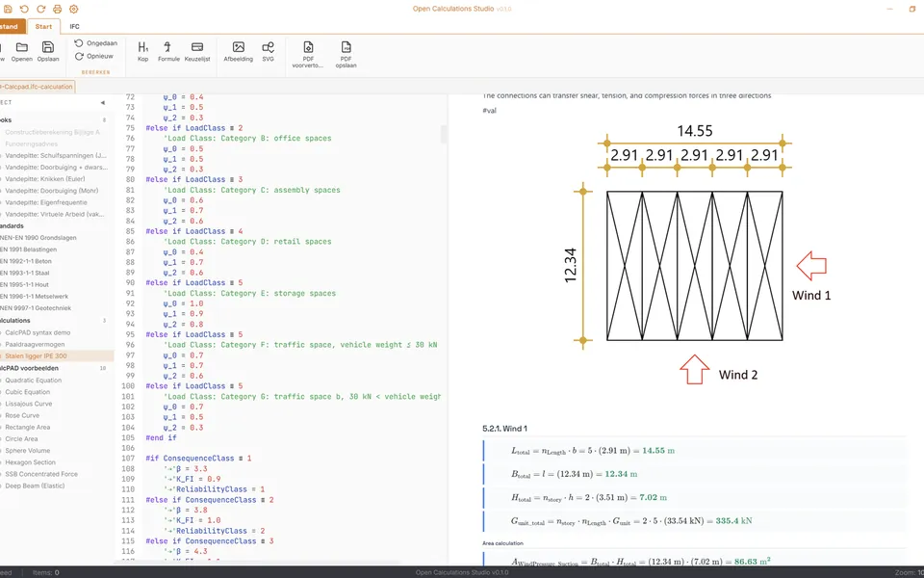Screen dimensions: 924x578
Task: Click code line '#if ConsequenceClass ≡ 1'
Action: pyautogui.click(x=198, y=459)
